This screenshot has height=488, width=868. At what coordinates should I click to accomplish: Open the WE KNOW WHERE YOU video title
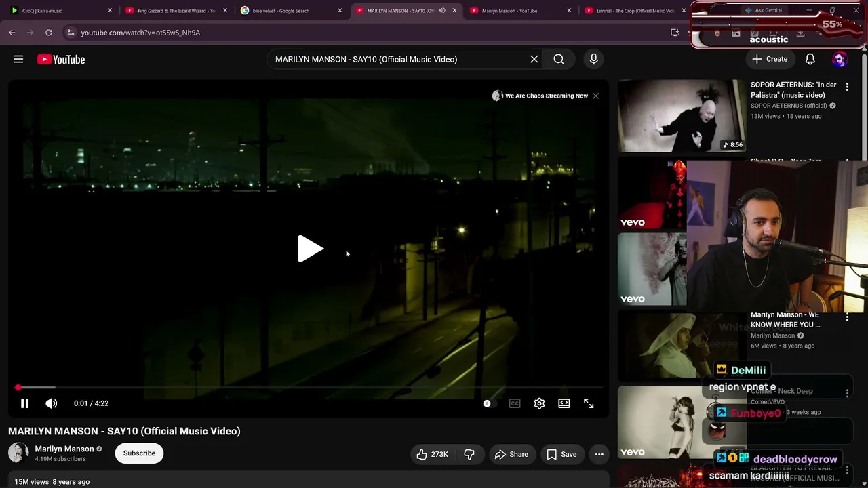(x=785, y=320)
